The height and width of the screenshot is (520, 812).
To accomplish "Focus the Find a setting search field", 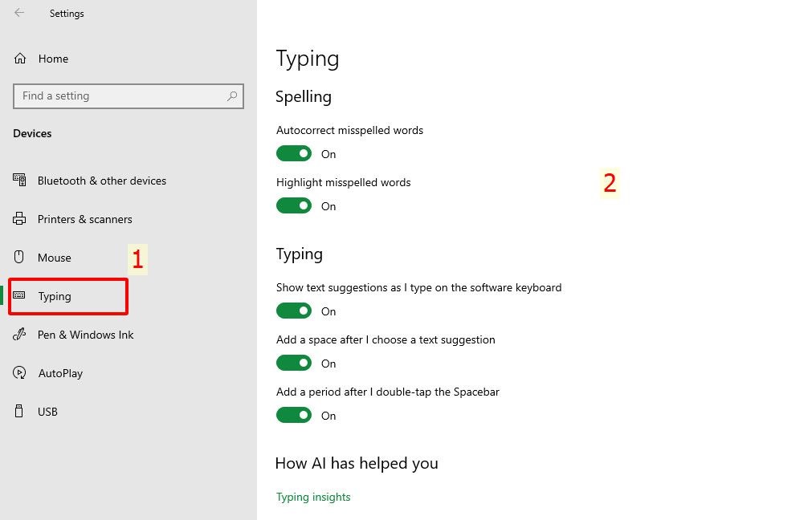I will [120, 96].
